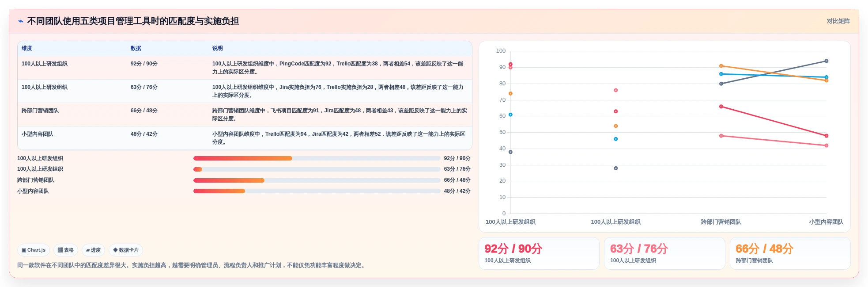Image resolution: width=868 pixels, height=287 pixels.
Task: Click the table cell reading 92分 / 90分
Action: click(x=144, y=64)
